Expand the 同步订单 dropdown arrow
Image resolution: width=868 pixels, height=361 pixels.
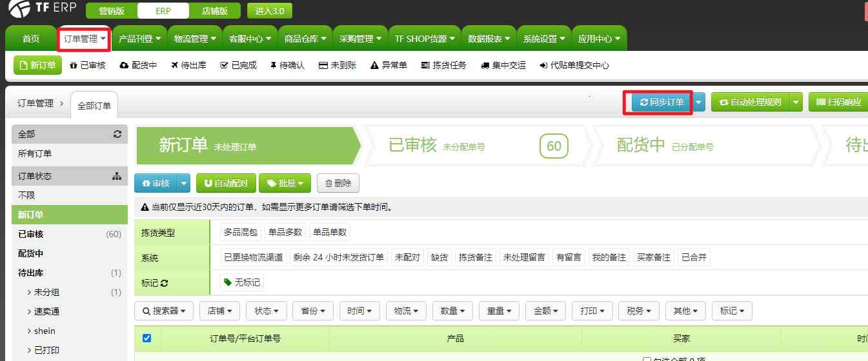[699, 102]
